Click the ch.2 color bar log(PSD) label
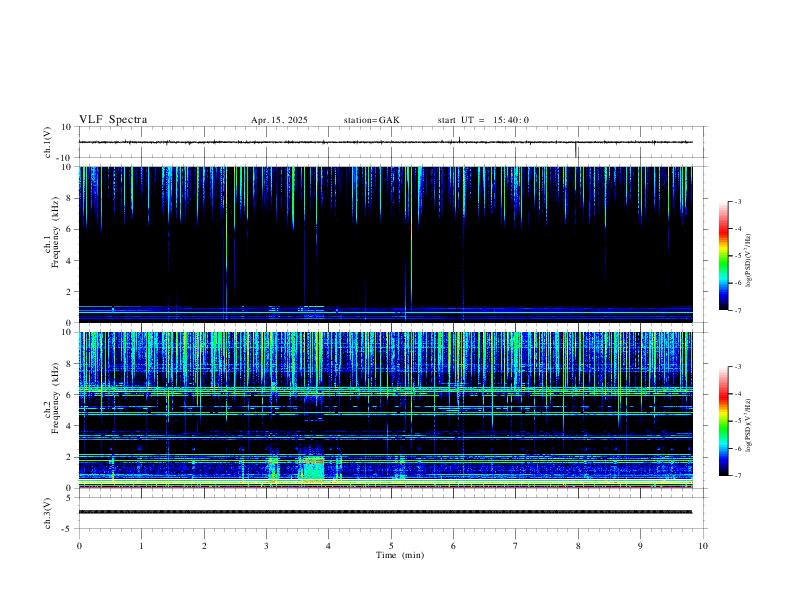Viewport: 792px width, 612px height. tap(748, 426)
